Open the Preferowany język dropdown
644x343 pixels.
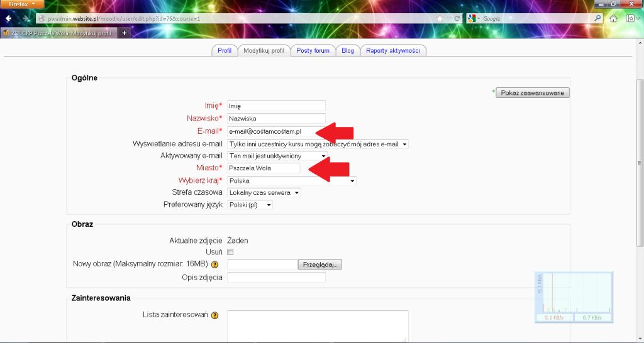(x=250, y=205)
